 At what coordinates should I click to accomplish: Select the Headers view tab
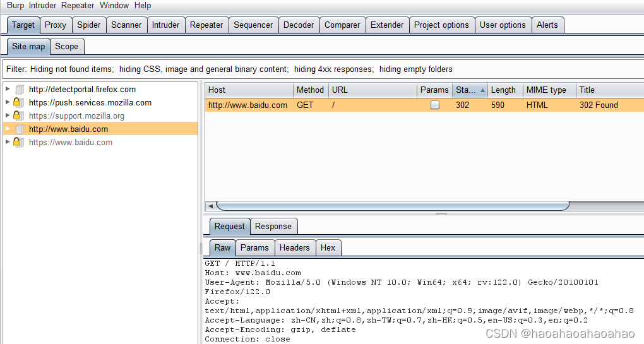point(294,247)
